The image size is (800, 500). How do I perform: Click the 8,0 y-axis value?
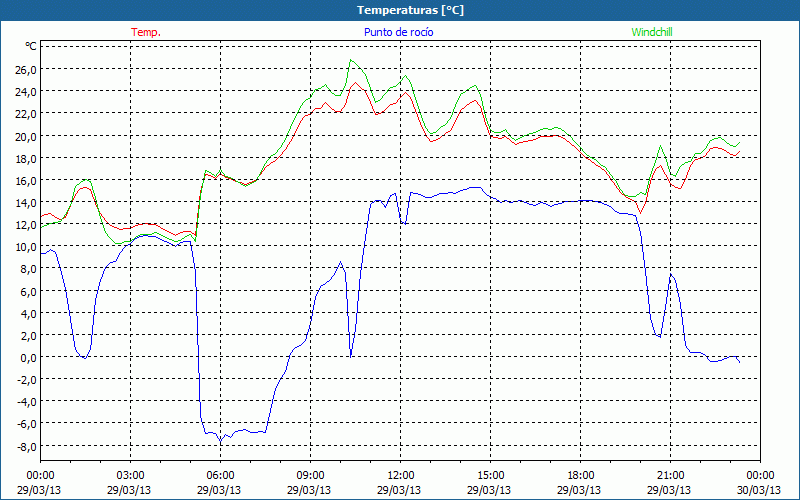click(28, 269)
